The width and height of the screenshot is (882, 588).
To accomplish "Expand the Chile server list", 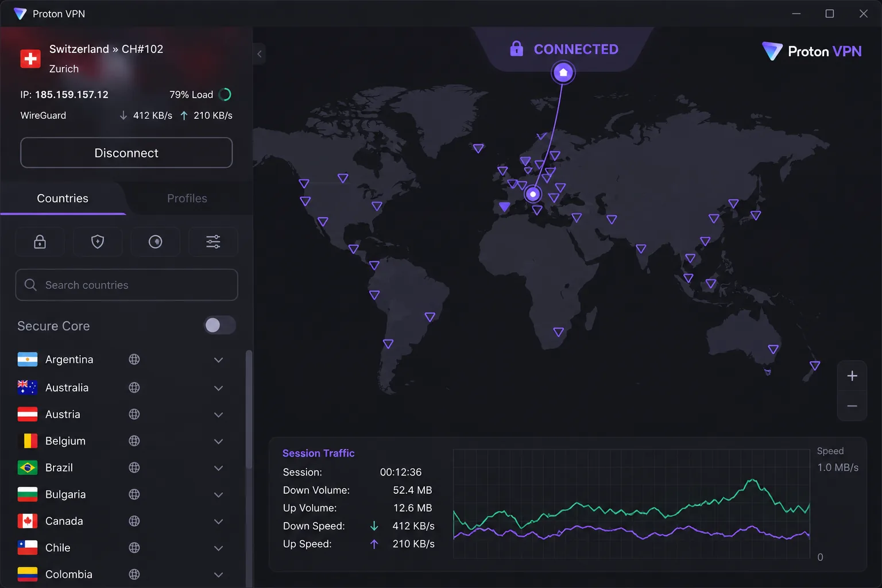I will pos(218,548).
